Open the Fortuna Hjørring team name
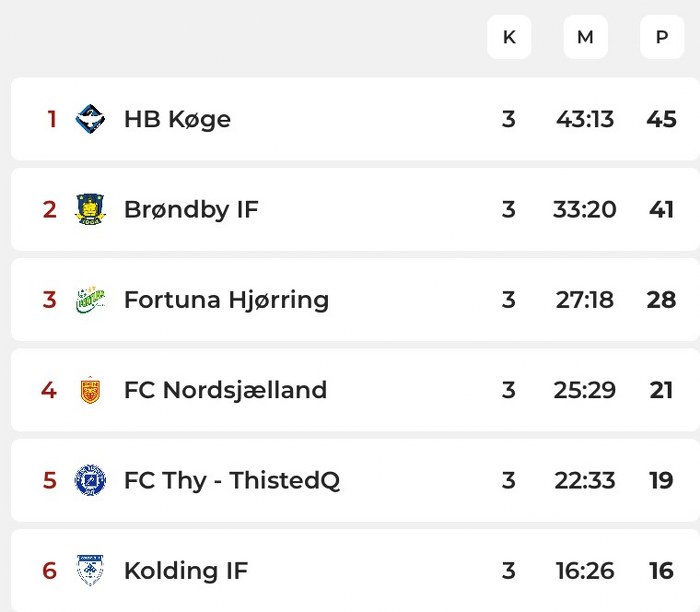This screenshot has width=700, height=612. [226, 299]
